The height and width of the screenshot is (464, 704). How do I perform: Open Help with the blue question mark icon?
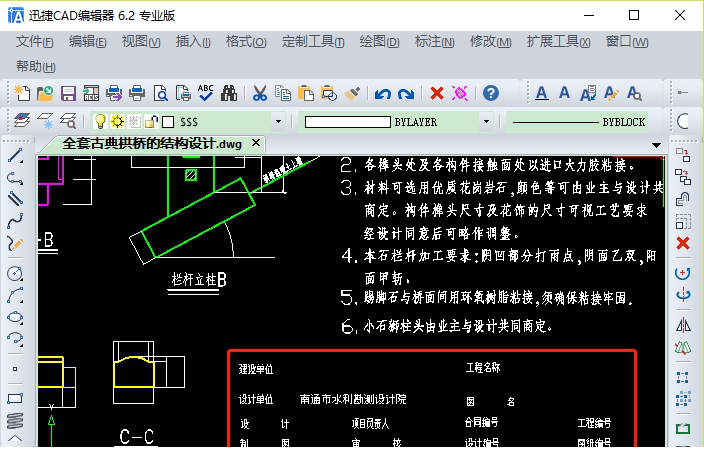491,93
